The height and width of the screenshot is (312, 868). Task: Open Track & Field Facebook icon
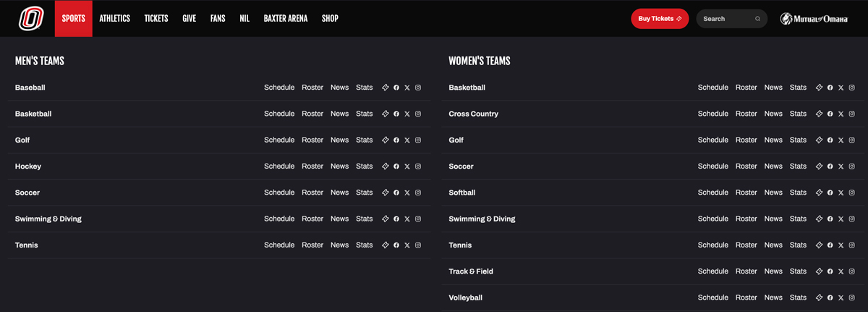pos(830,271)
